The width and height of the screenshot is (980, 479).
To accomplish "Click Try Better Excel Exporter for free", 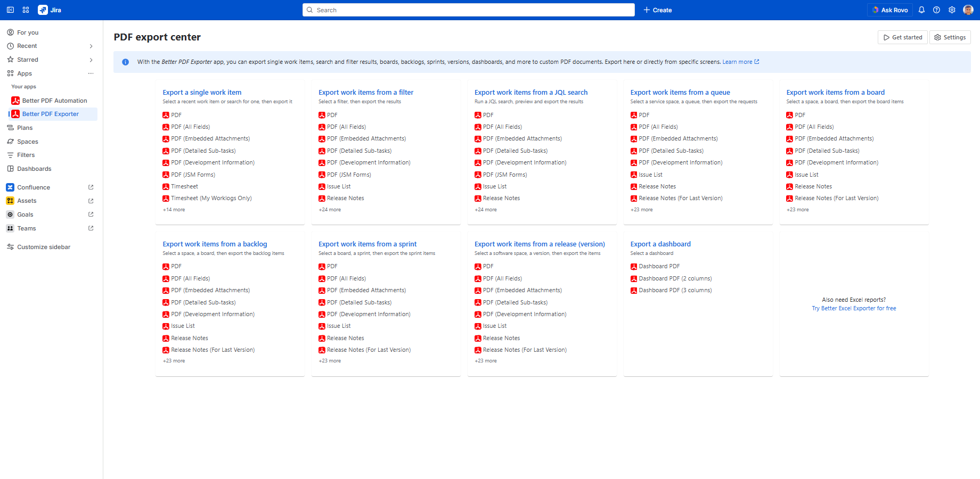I will click(x=854, y=309).
